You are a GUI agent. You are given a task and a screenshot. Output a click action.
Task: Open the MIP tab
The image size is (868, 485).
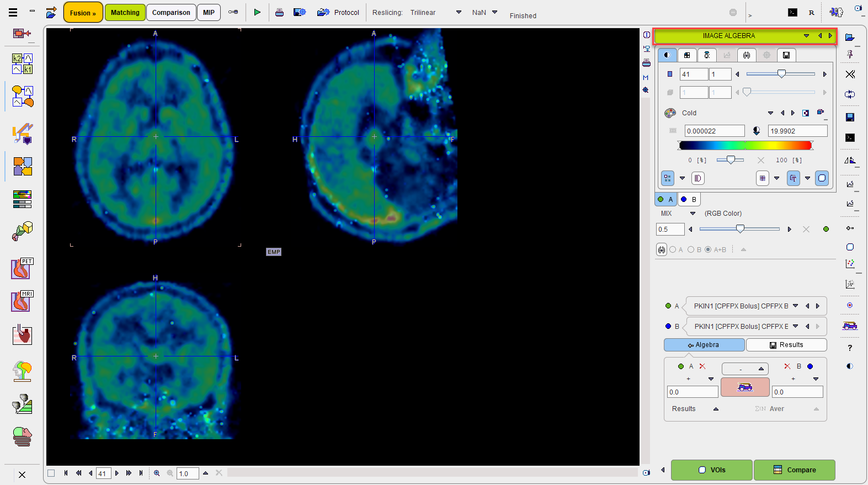pos(209,13)
